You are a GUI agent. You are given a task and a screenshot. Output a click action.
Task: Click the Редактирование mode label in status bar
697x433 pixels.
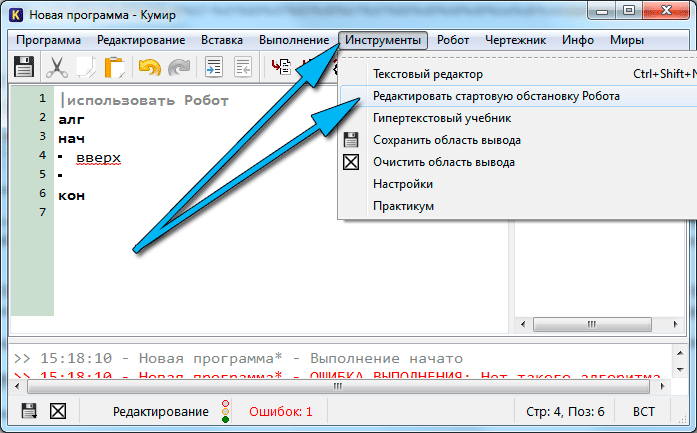(x=160, y=412)
